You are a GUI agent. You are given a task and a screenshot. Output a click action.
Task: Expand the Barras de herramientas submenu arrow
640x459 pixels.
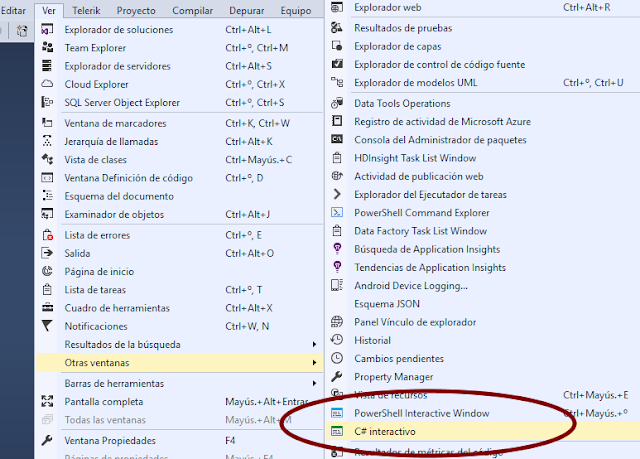tap(314, 383)
